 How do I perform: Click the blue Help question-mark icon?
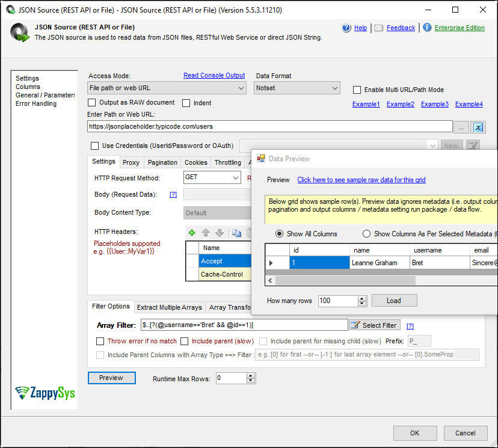pyautogui.click(x=346, y=28)
